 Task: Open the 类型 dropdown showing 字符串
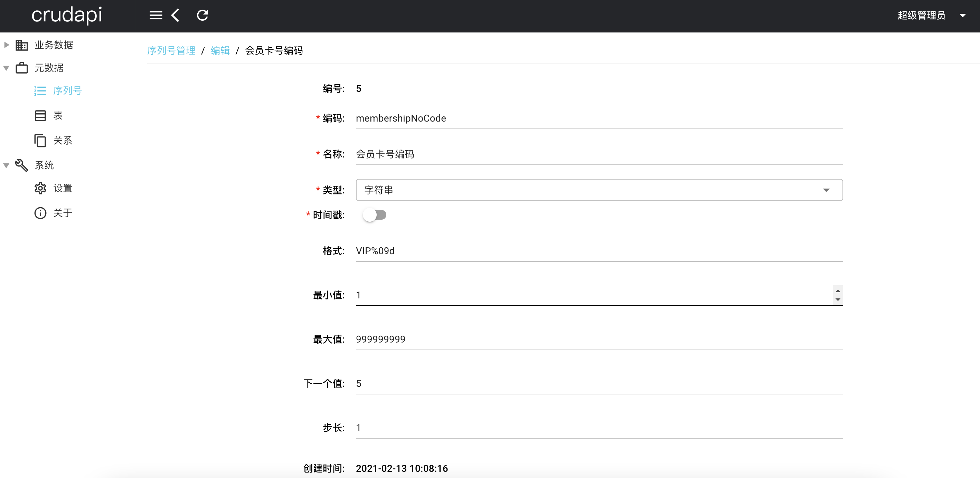pos(599,190)
